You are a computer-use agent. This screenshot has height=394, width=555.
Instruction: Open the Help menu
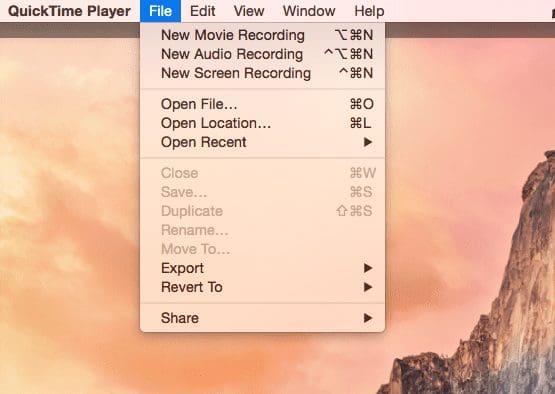pos(369,11)
